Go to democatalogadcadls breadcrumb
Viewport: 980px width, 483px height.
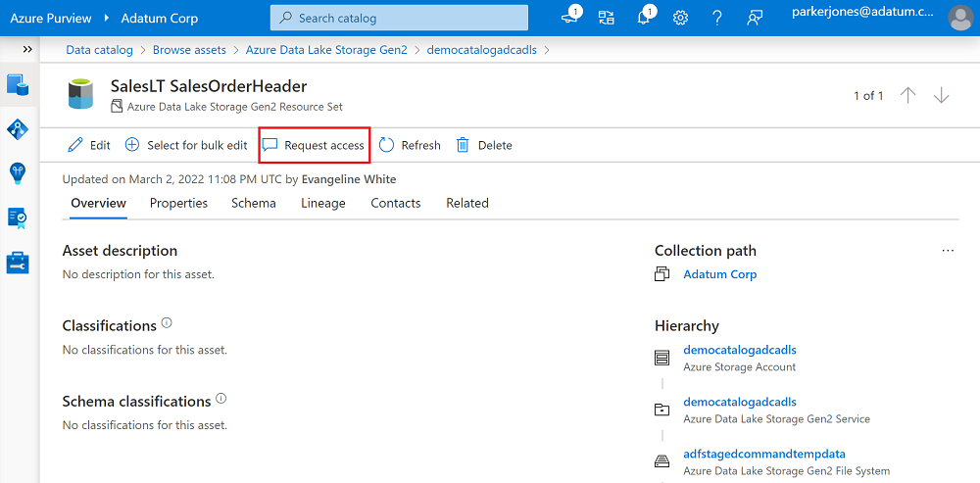pyautogui.click(x=481, y=50)
